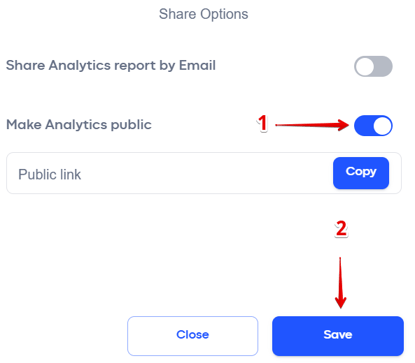
Task: Click the Share Analytics report by Email label
Action: click(111, 65)
